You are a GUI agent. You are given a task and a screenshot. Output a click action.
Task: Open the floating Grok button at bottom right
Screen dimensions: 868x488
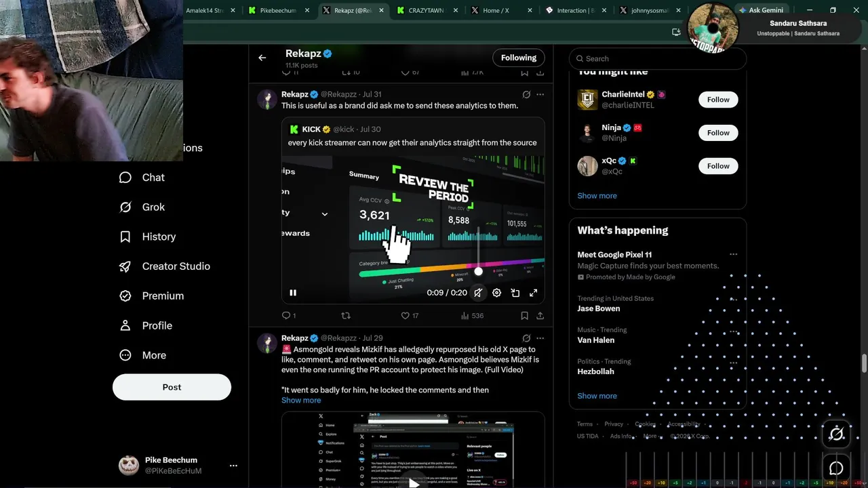(x=836, y=434)
